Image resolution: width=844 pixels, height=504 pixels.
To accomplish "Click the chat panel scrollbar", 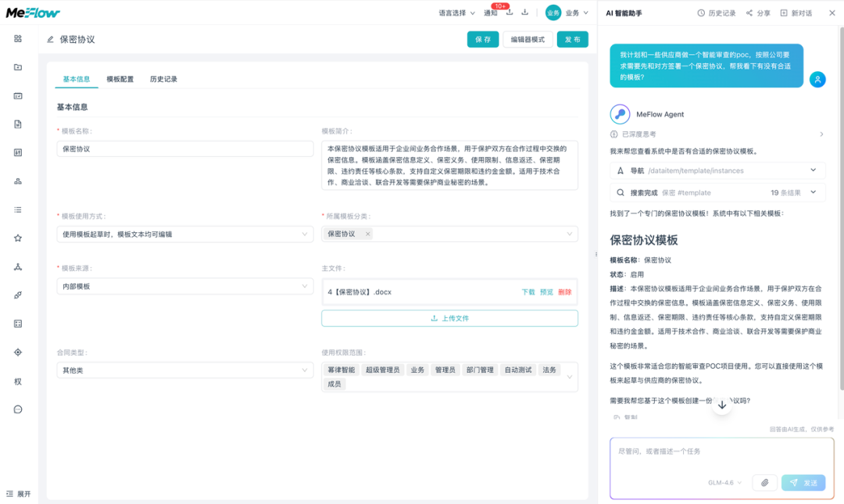I will pos(842,207).
